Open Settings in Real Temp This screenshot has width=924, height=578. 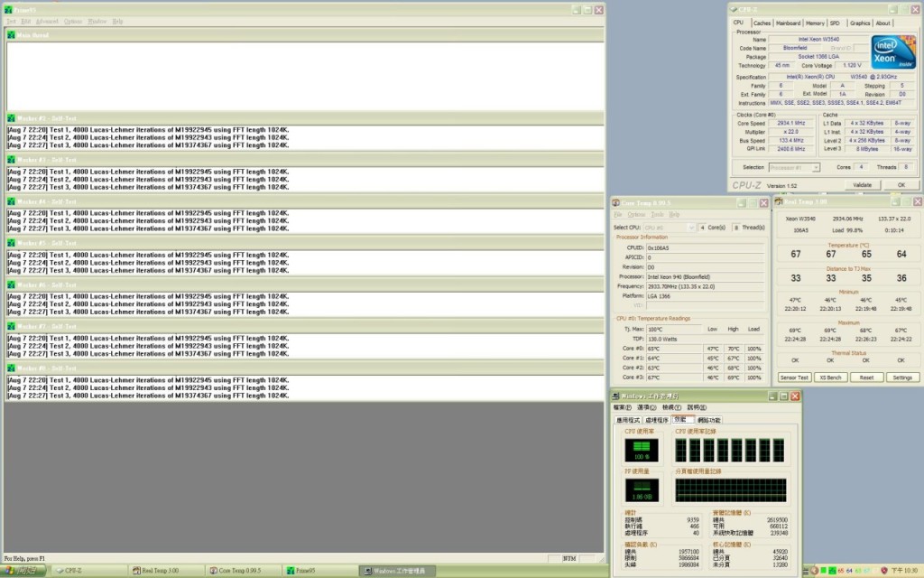click(902, 378)
